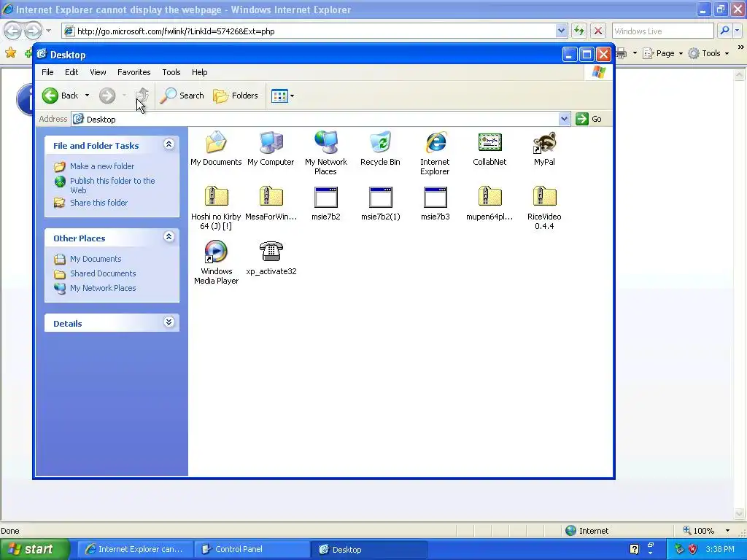Open the IE address bar dropdown arrow
The width and height of the screenshot is (747, 560).
pos(561,31)
